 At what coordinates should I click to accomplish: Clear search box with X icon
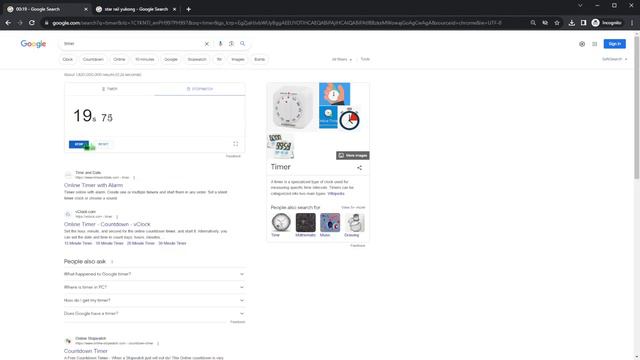point(207,44)
